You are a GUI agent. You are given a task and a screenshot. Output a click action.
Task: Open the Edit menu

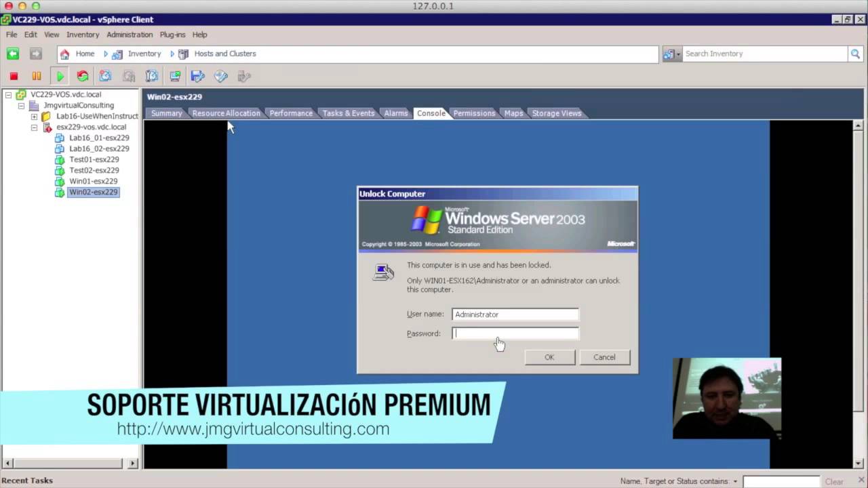coord(31,35)
